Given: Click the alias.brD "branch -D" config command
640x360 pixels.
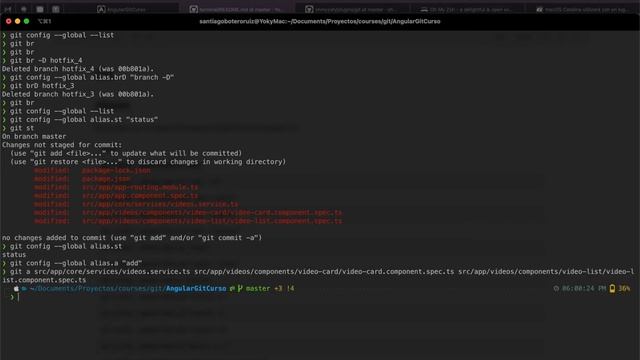Looking at the screenshot, I should pos(88,78).
